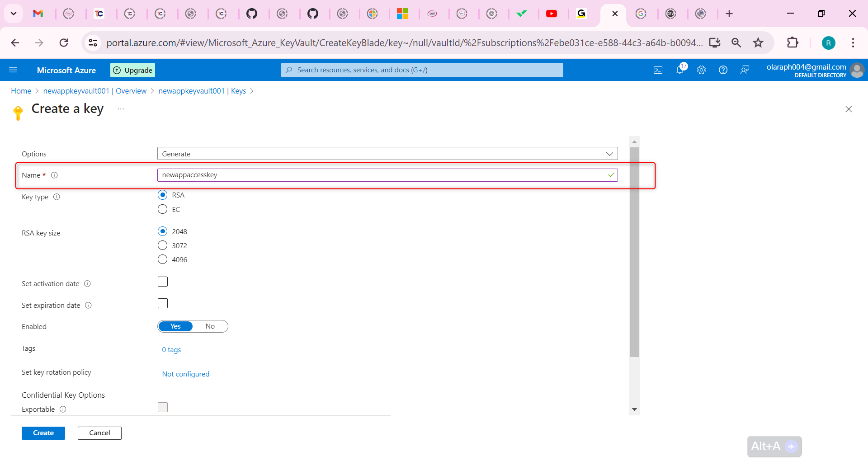Open the account avatar for olaraph004@gmail.com

click(x=857, y=70)
